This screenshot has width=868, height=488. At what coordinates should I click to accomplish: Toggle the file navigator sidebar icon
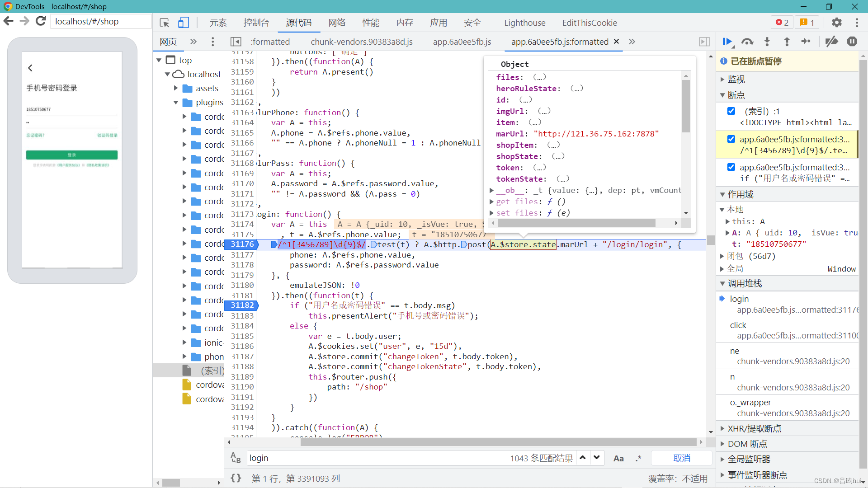tap(236, 42)
